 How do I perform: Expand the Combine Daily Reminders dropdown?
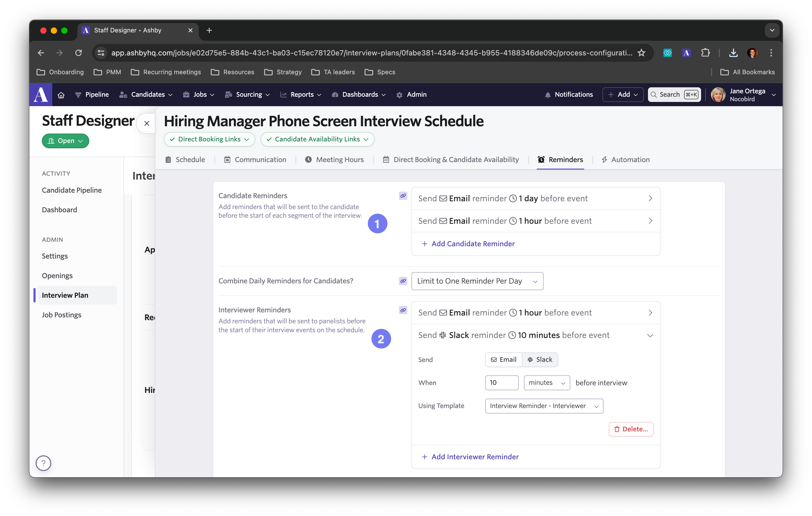click(477, 281)
